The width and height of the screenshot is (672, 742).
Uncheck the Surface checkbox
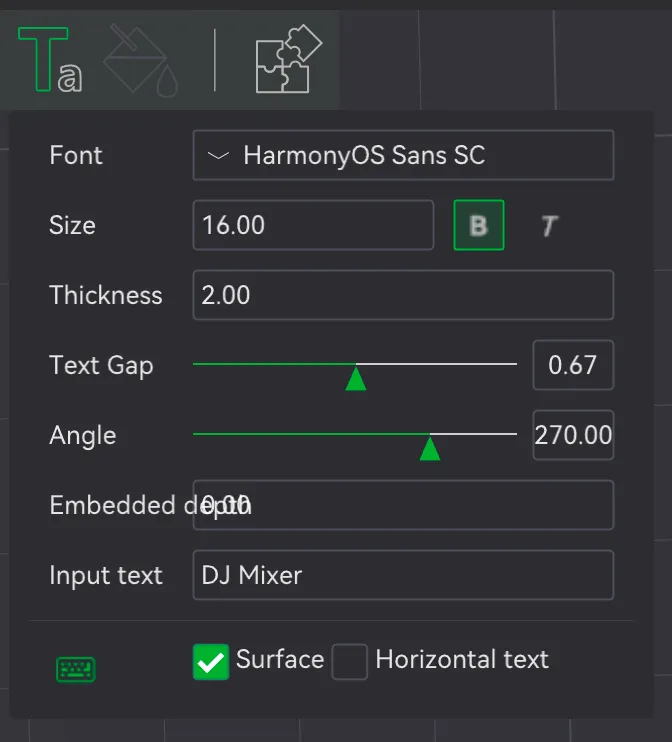(x=211, y=662)
